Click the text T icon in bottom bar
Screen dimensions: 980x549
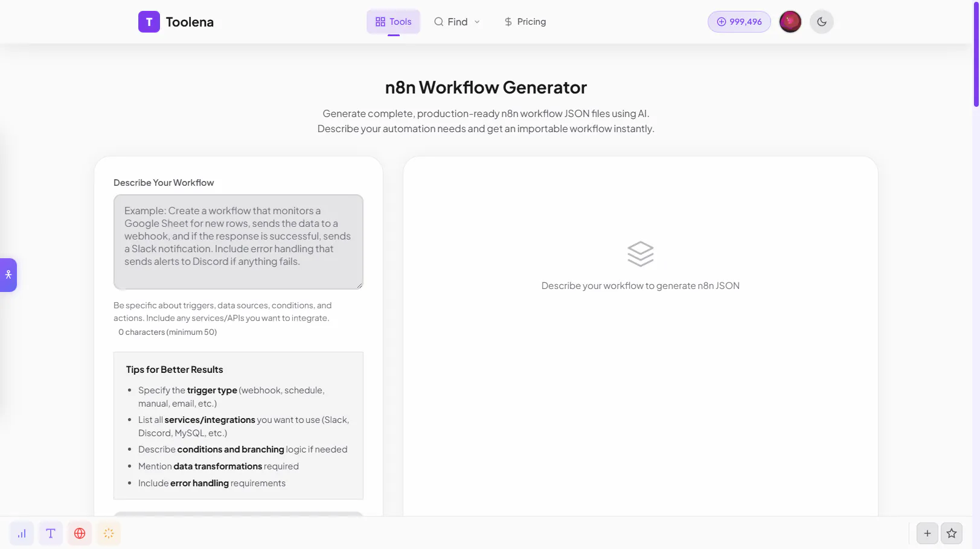[51, 533]
